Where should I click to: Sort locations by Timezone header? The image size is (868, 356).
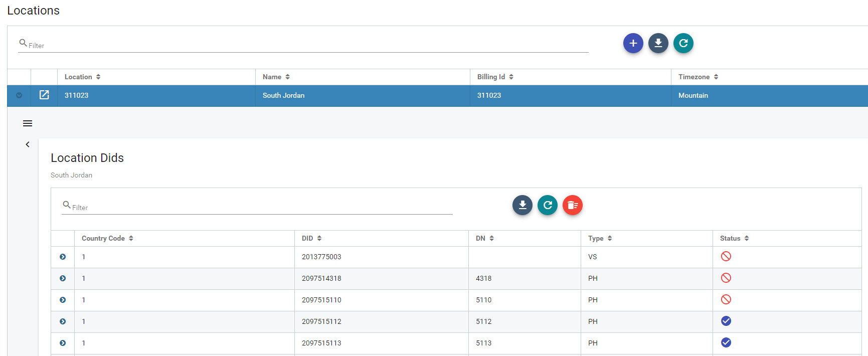(698, 77)
